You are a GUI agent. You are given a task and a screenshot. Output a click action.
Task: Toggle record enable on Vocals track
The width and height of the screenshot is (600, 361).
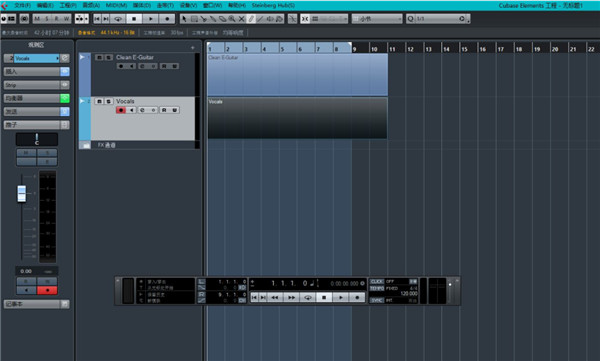[x=121, y=110]
